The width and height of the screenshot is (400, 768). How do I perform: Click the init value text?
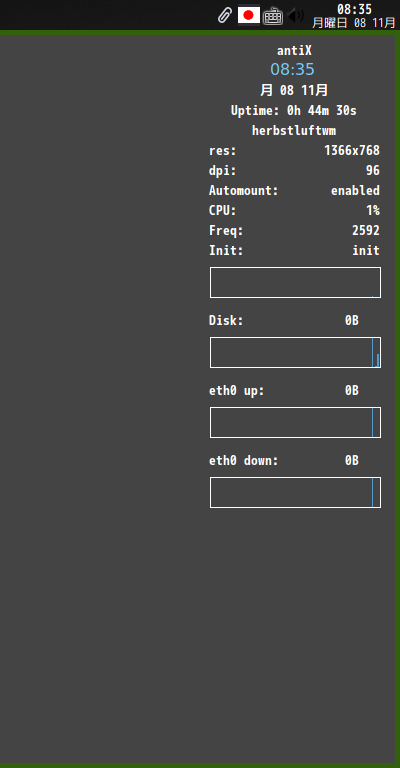coord(366,251)
